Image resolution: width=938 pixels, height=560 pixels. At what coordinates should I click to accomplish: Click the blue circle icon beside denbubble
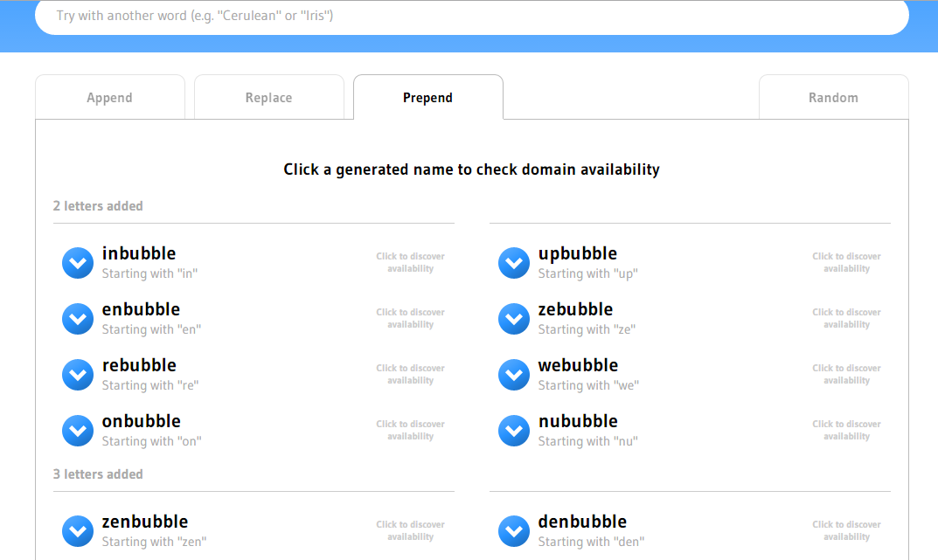(x=514, y=530)
